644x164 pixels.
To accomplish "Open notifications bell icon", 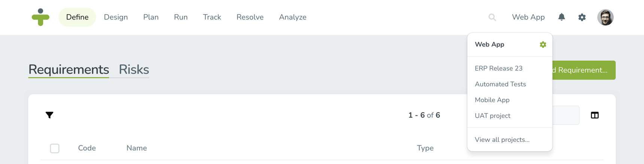I will point(561,17).
